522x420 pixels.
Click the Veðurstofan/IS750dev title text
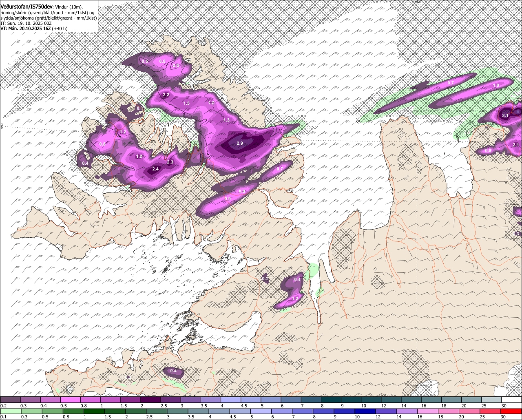point(27,6)
